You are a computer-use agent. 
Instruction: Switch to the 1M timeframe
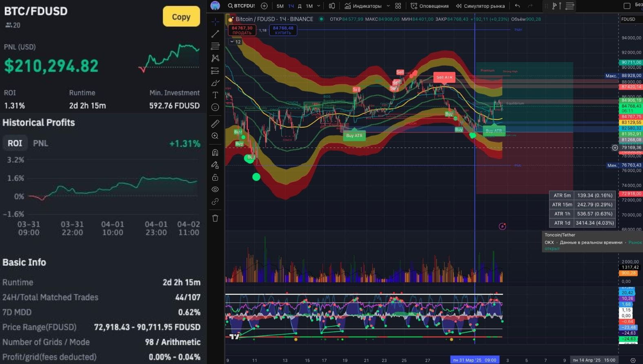tap(309, 6)
